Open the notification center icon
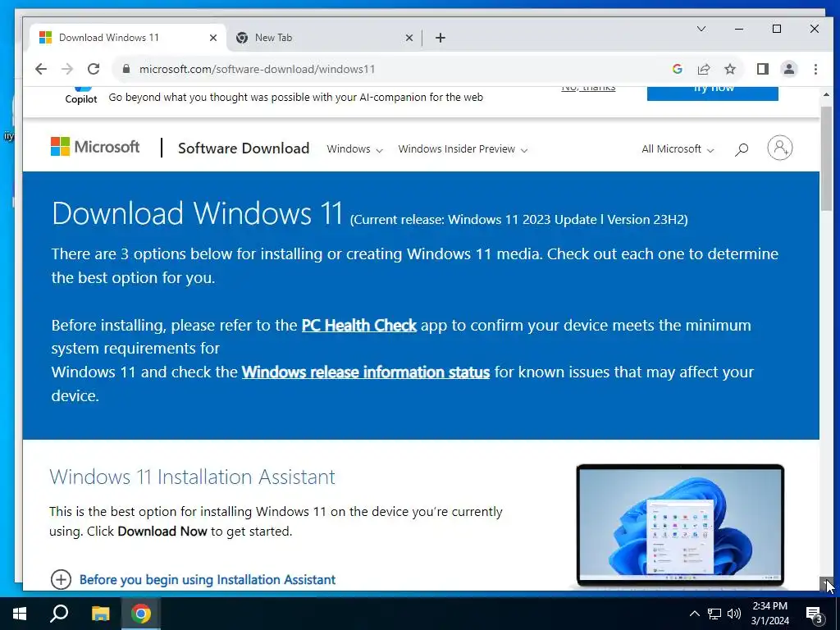 (815, 614)
